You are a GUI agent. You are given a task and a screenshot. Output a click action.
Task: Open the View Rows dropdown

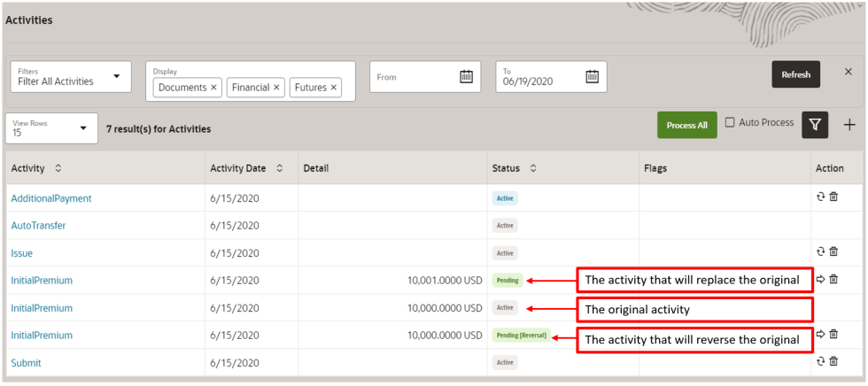point(51,128)
